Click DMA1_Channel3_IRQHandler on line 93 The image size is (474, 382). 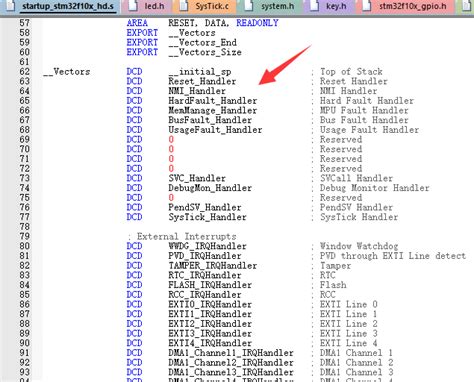(x=231, y=372)
